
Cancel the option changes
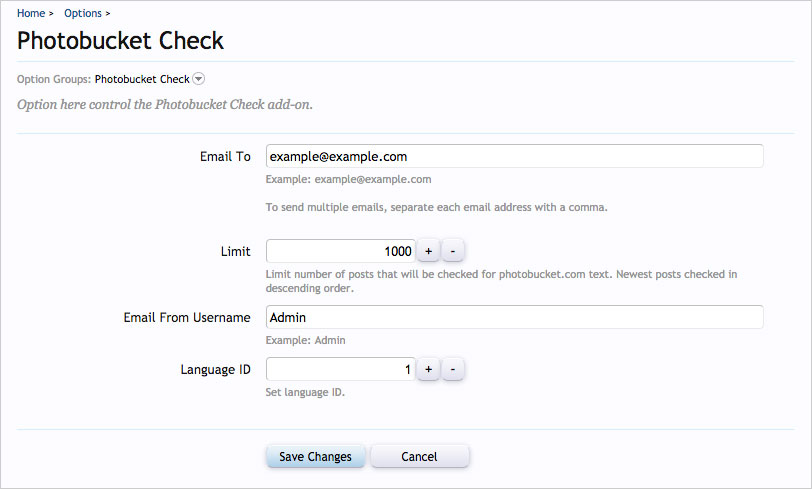pos(419,456)
